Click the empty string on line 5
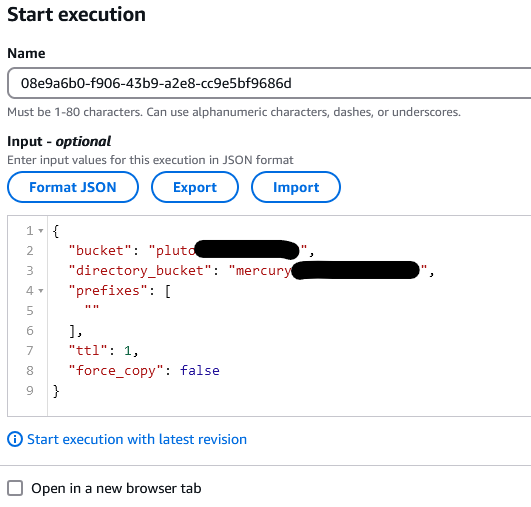The height and width of the screenshot is (507, 531). [x=92, y=308]
